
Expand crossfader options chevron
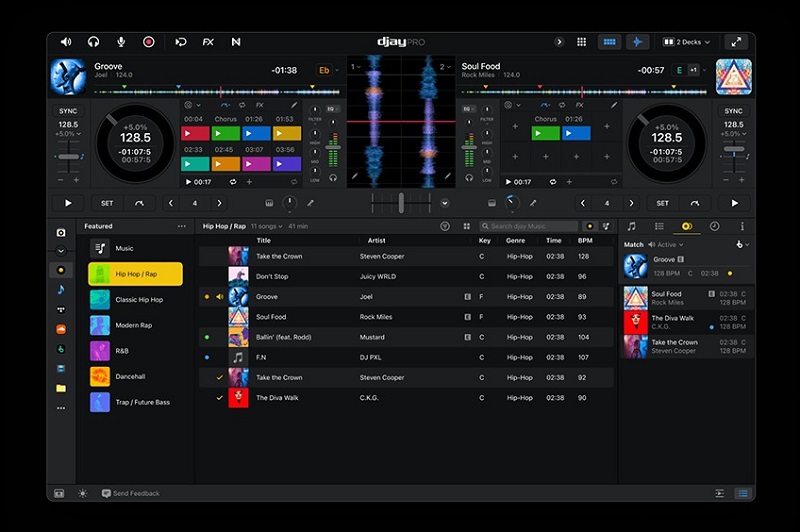pos(445,203)
